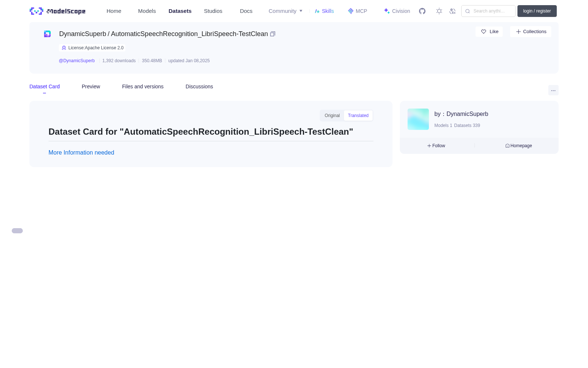Screen dimensions: 588x368
Task: Open the DynamicSuperb gradient profile thumbnail
Action: click(418, 119)
